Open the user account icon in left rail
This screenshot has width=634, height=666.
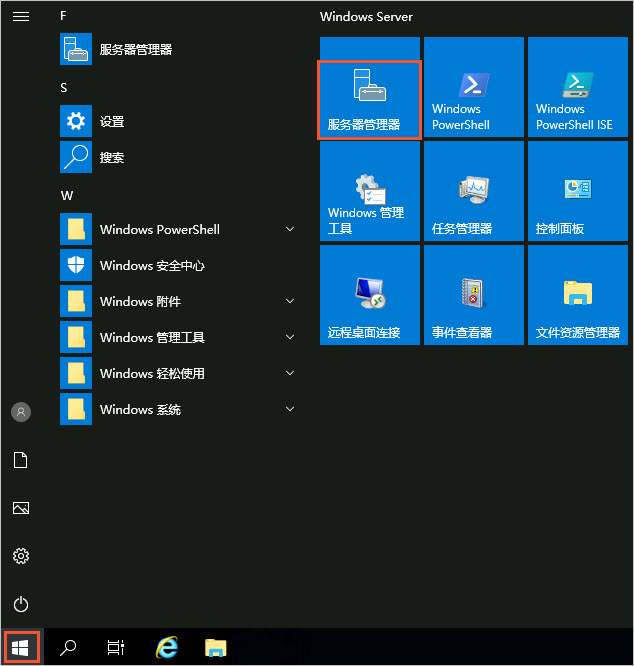(21, 412)
